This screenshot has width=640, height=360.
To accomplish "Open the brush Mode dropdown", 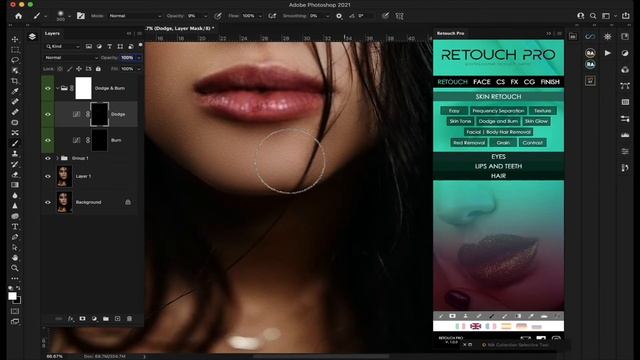I will point(135,16).
